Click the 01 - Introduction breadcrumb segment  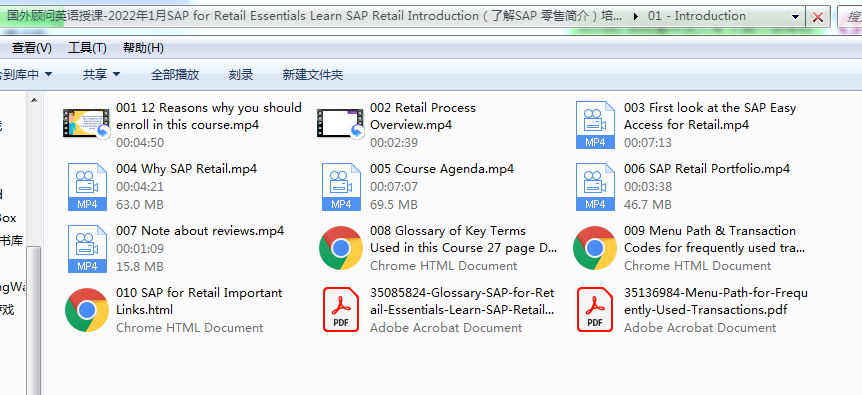coord(697,16)
